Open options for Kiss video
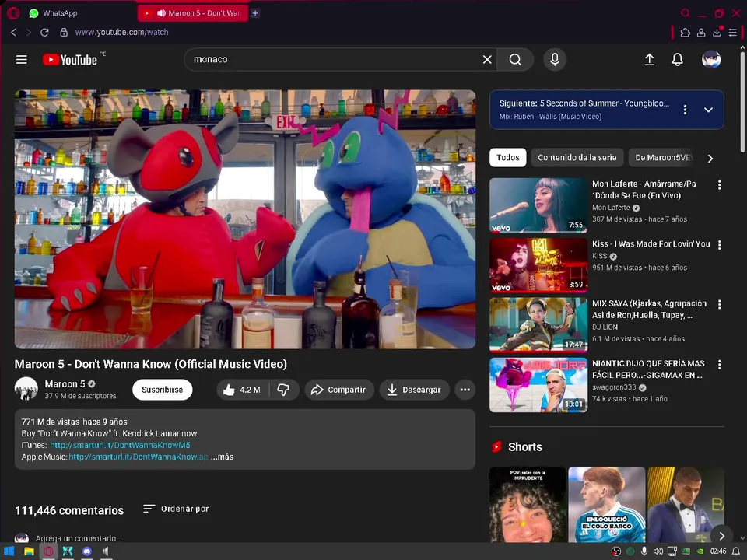747x560 pixels. (x=719, y=245)
